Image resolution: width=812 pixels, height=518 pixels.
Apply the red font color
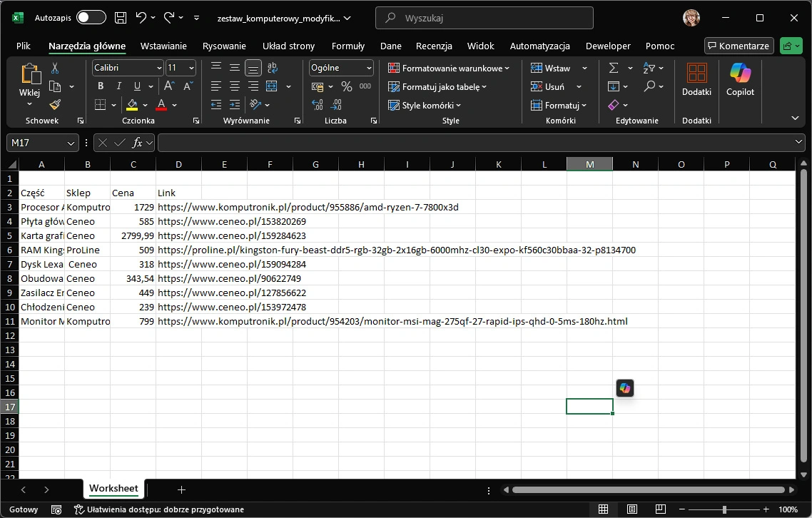[x=161, y=105]
